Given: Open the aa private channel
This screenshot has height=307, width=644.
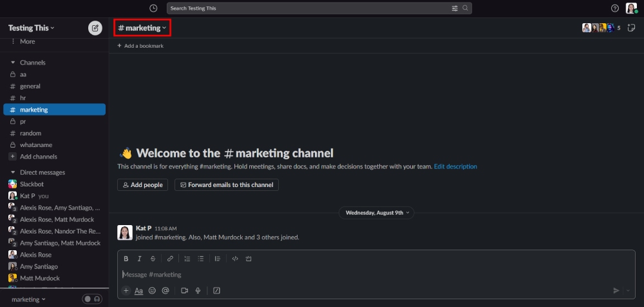Looking at the screenshot, I should [x=54, y=74].
